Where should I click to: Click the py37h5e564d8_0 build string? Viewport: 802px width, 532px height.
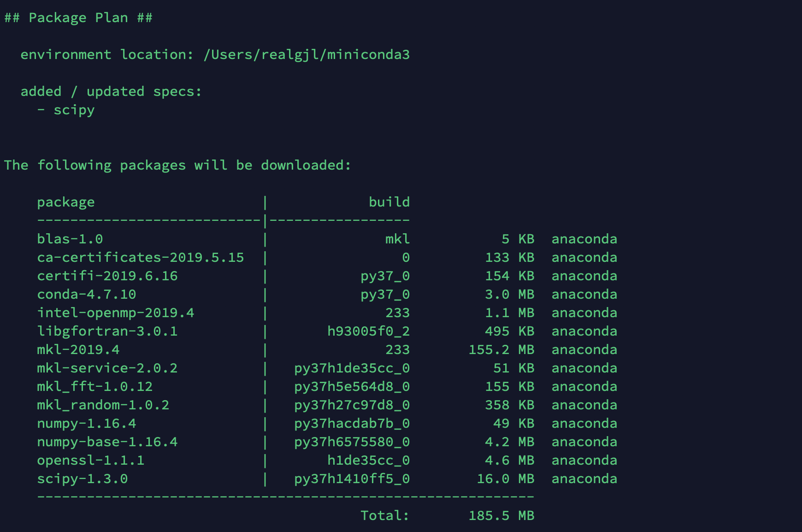pyautogui.click(x=352, y=387)
